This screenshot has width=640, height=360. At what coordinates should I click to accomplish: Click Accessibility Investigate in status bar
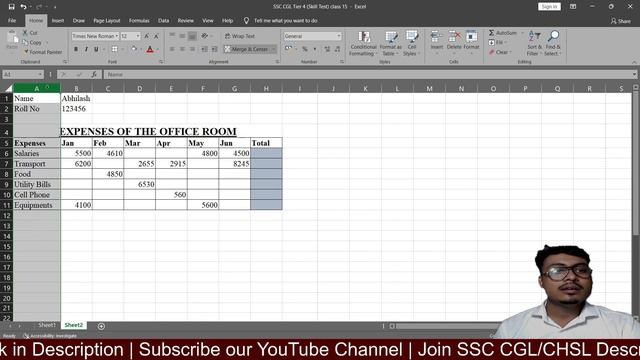(50, 336)
